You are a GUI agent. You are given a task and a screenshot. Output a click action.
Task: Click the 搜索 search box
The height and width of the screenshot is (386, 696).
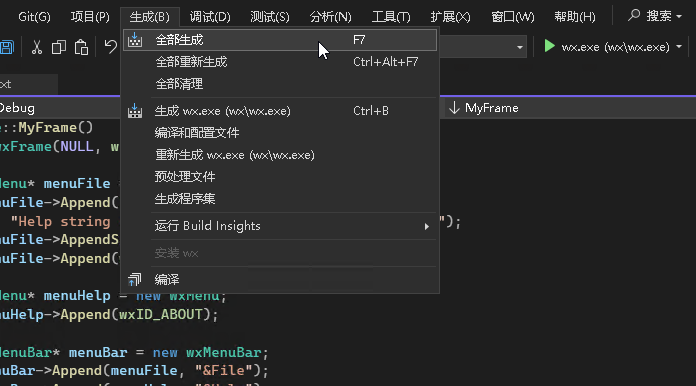coord(654,16)
